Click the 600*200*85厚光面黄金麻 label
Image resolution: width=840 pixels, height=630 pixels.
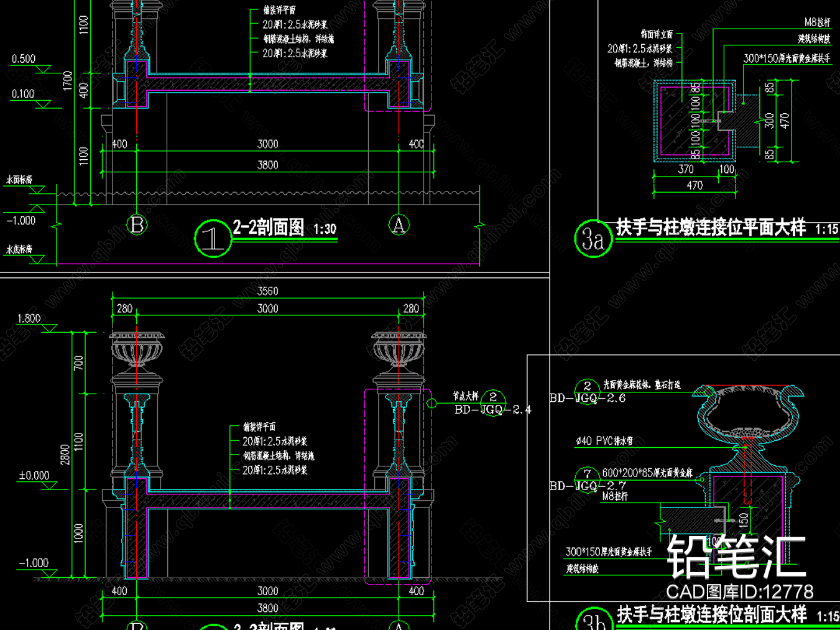(x=647, y=473)
